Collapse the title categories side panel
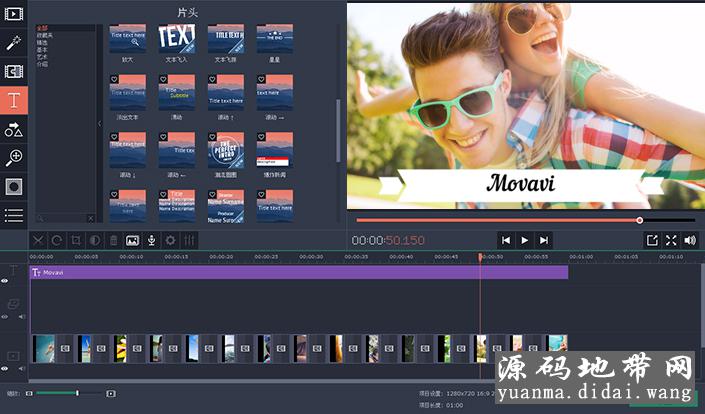705x414 pixels. tap(99, 123)
